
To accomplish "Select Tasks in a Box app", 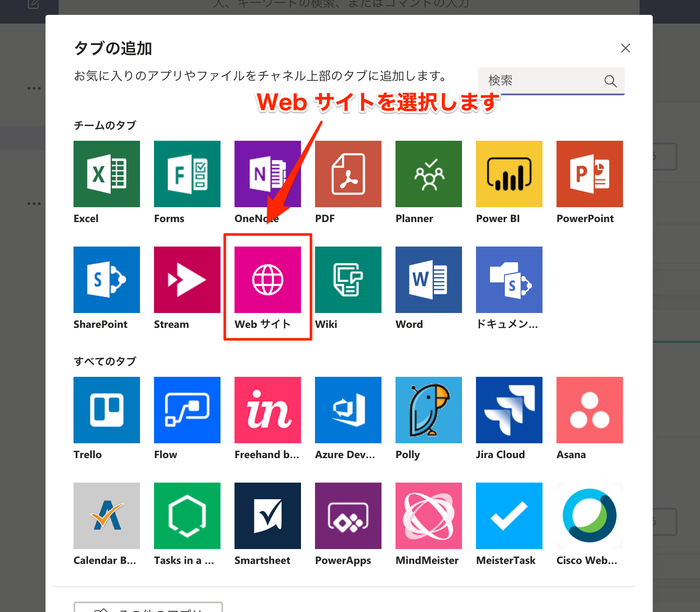I will pyautogui.click(x=187, y=516).
